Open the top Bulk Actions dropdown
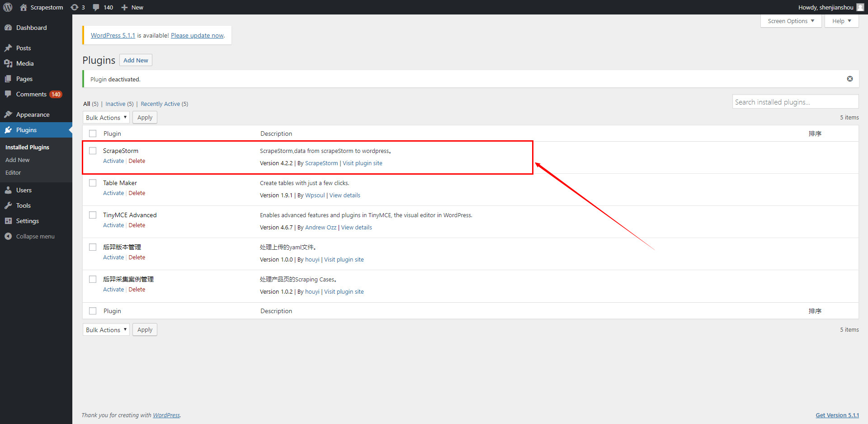Screen dimensions: 868x424 [106, 118]
